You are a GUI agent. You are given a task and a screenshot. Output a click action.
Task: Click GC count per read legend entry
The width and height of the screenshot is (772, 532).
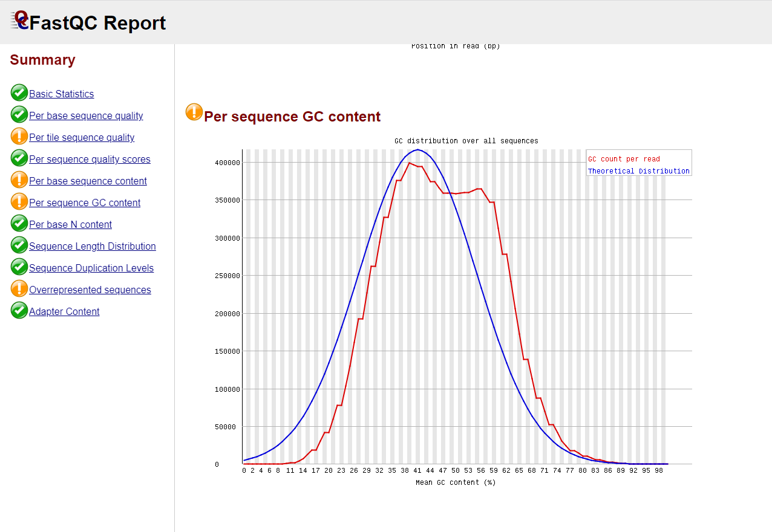[x=624, y=159]
